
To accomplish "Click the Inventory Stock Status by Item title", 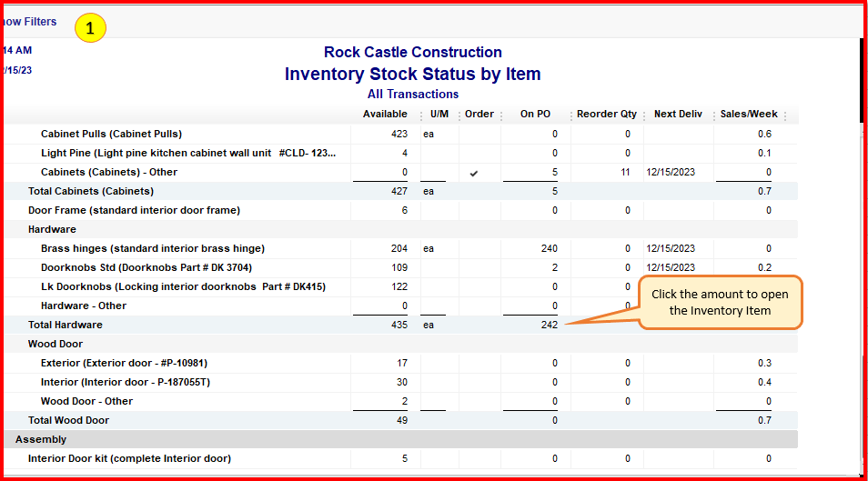I will (x=412, y=74).
